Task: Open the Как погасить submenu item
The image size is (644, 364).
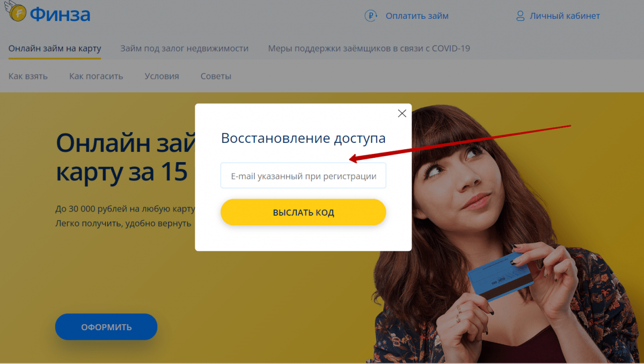Action: (x=96, y=76)
